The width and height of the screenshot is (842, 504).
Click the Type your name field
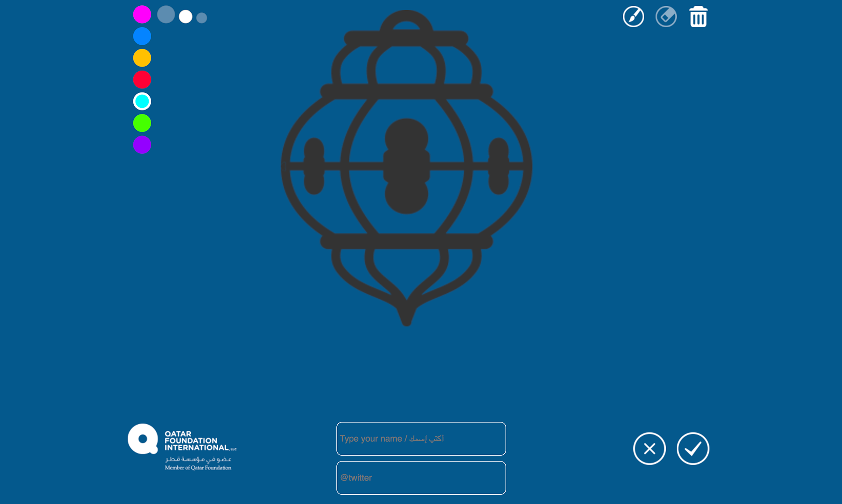point(421,439)
